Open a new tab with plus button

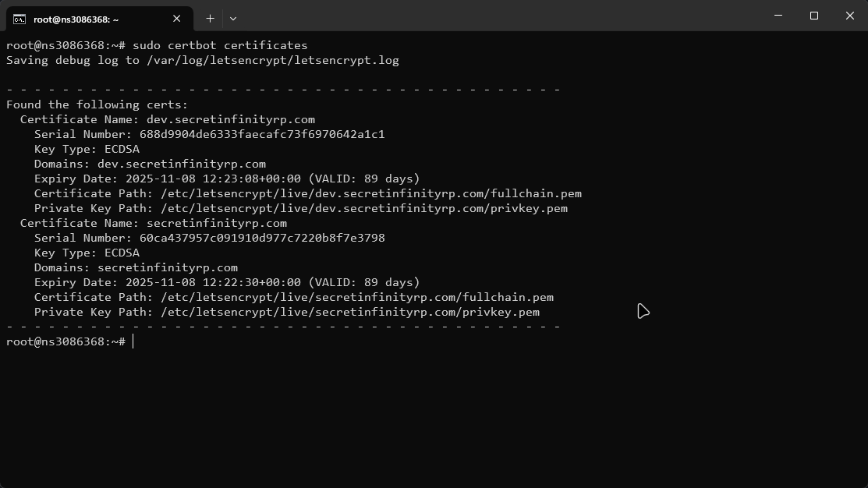coord(210,19)
